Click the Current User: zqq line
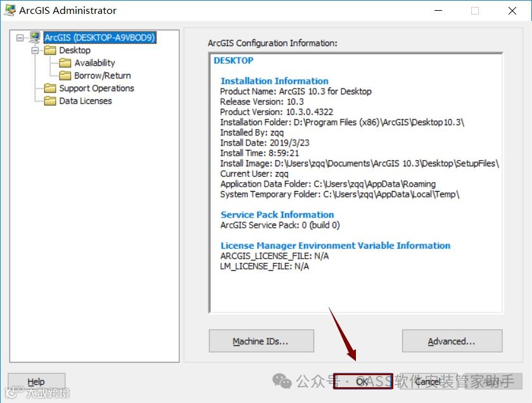The image size is (532, 403). pyautogui.click(x=254, y=173)
